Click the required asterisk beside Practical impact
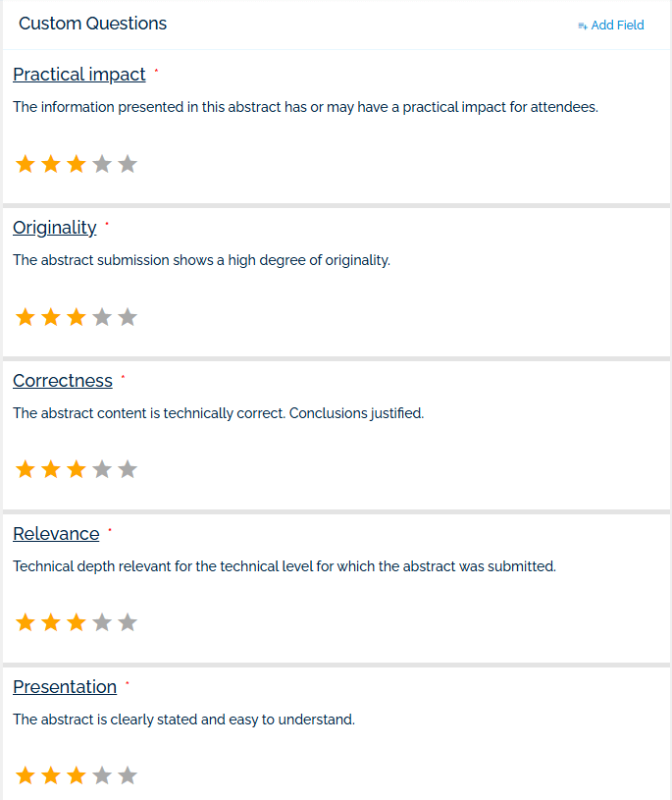672x800 pixels. click(158, 70)
